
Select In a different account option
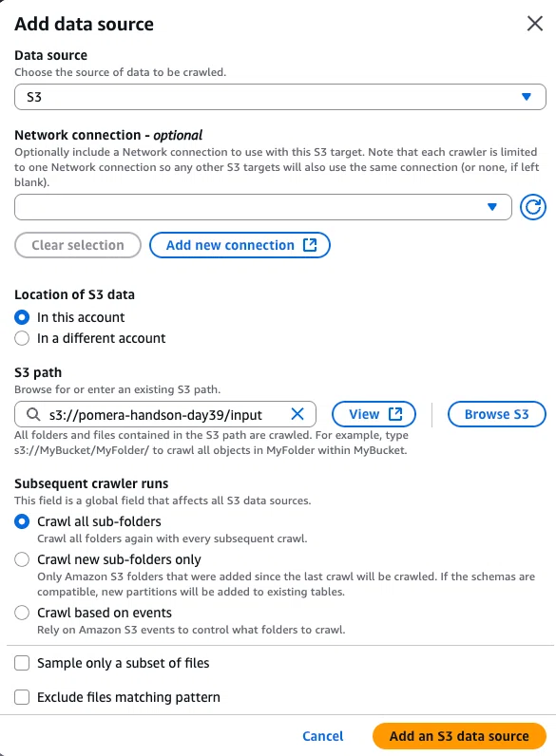pyautogui.click(x=22, y=338)
